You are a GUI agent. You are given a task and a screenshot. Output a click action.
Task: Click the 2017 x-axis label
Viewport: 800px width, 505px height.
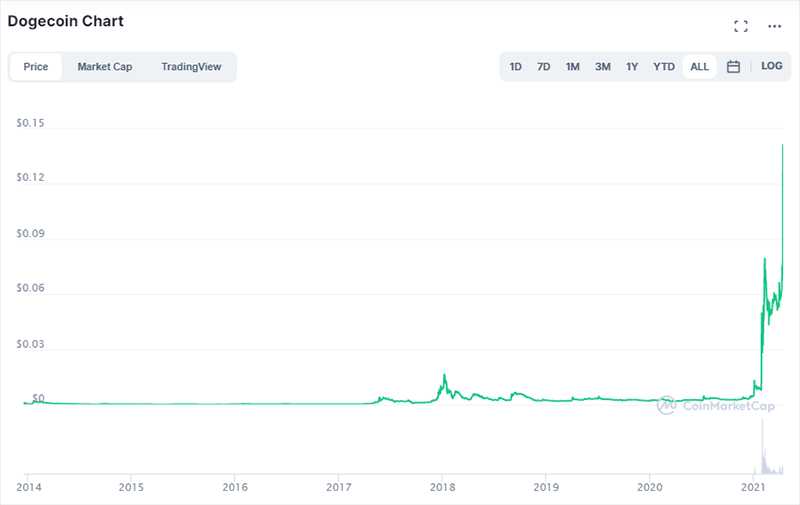[x=338, y=487]
